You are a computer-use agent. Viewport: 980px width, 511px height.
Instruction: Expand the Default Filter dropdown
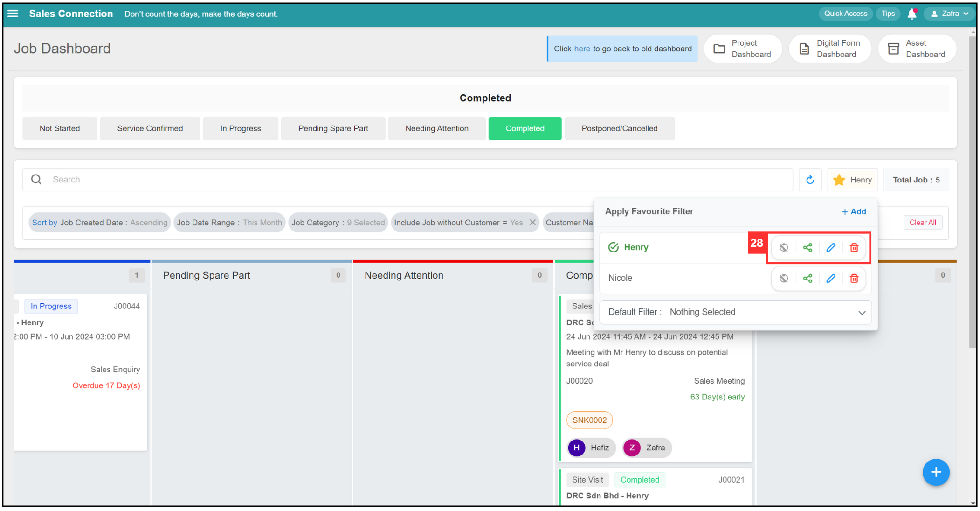[x=736, y=312]
